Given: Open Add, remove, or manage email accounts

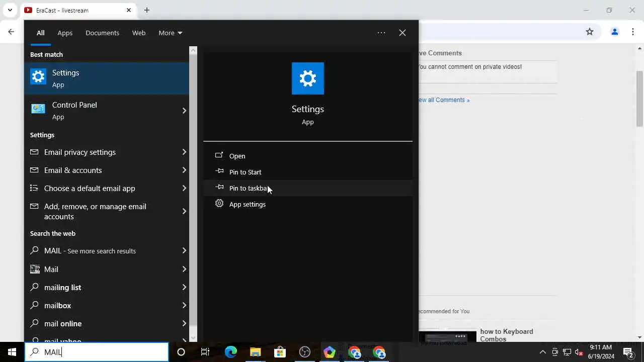Looking at the screenshot, I should (x=107, y=211).
